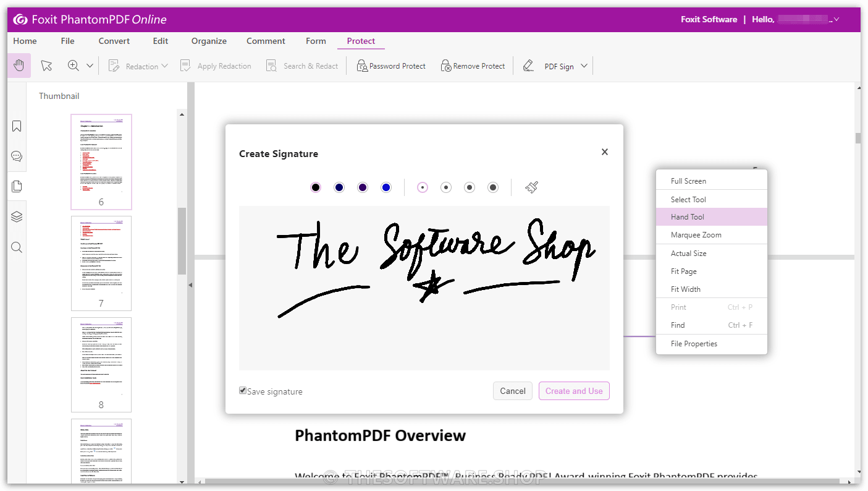This screenshot has height=491, width=868.
Task: Switch to the Organize tab
Action: point(209,41)
